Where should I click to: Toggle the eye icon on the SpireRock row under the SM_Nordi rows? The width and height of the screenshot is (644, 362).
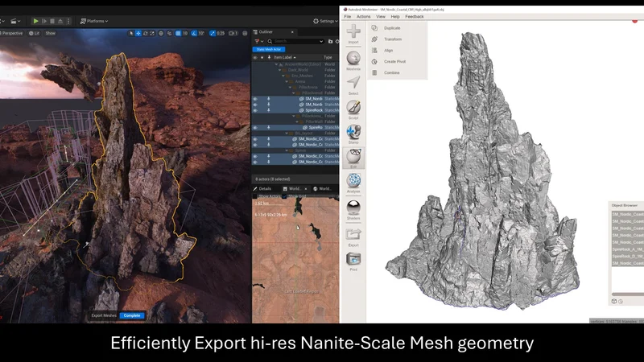click(x=255, y=110)
